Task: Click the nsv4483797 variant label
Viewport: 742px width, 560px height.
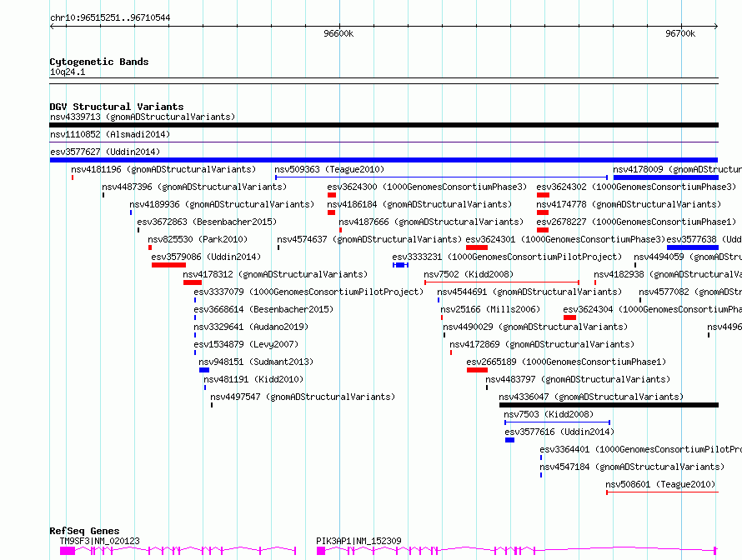Action: click(x=578, y=379)
